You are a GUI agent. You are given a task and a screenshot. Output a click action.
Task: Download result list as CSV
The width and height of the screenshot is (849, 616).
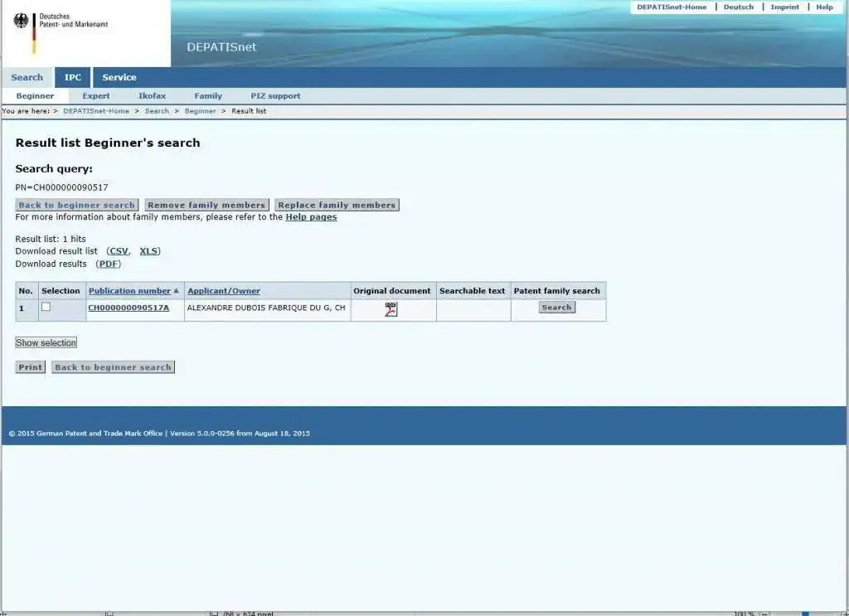[119, 251]
